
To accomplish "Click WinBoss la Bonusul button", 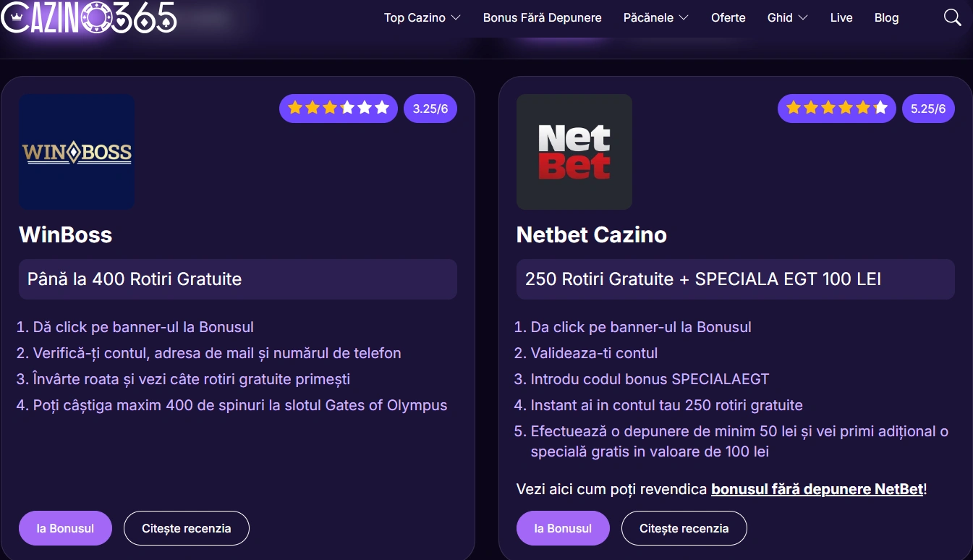I will pos(65,528).
